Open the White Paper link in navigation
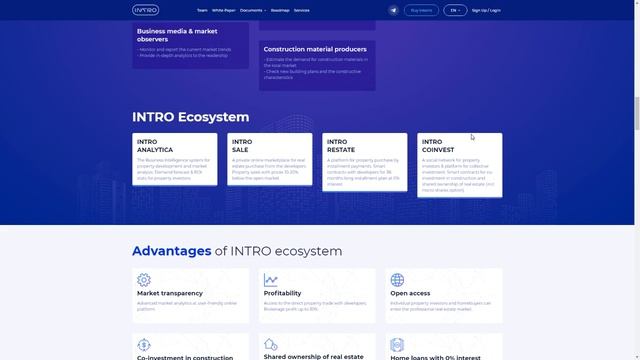 click(224, 10)
